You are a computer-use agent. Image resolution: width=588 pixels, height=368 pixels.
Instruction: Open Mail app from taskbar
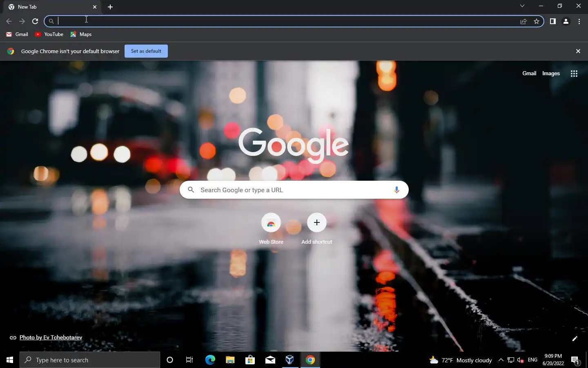[x=270, y=360]
